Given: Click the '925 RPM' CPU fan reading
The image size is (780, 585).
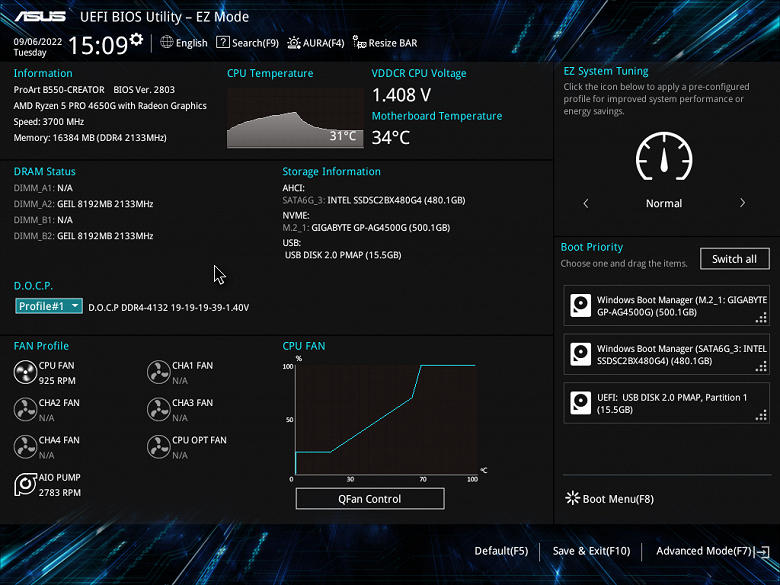Looking at the screenshot, I should [57, 381].
